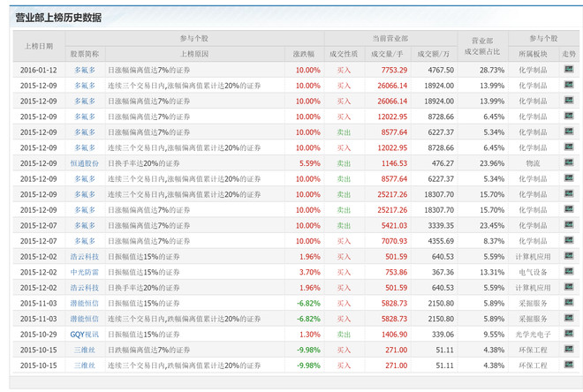Open trend chart for 潜能恒信 日振幅值达15% row
583x392 pixels.
569,303
